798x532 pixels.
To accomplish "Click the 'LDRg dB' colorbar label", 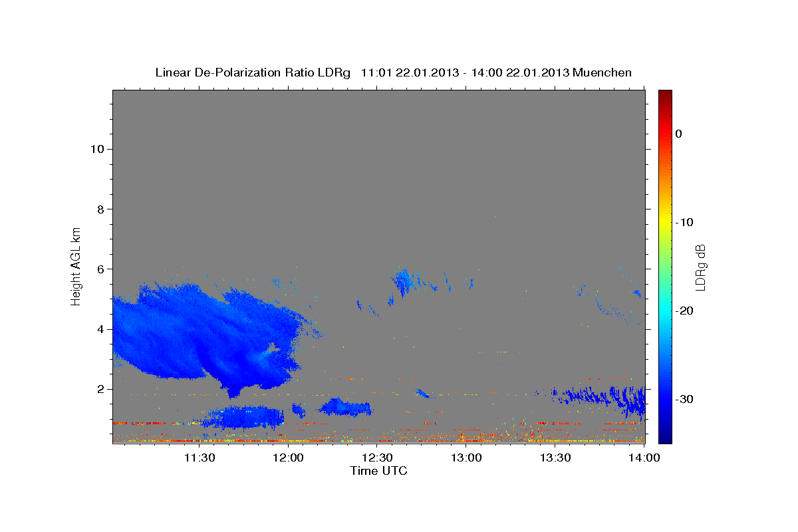I will pyautogui.click(x=700, y=267).
